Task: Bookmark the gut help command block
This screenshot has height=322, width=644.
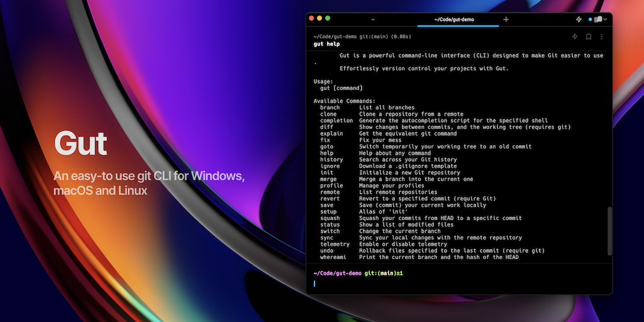Action: (x=589, y=37)
